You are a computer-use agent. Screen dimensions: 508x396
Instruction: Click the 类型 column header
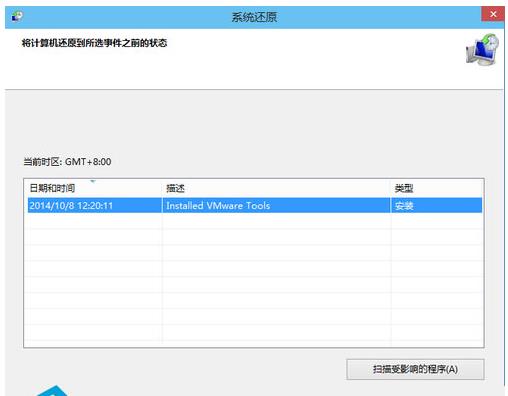[x=437, y=188]
